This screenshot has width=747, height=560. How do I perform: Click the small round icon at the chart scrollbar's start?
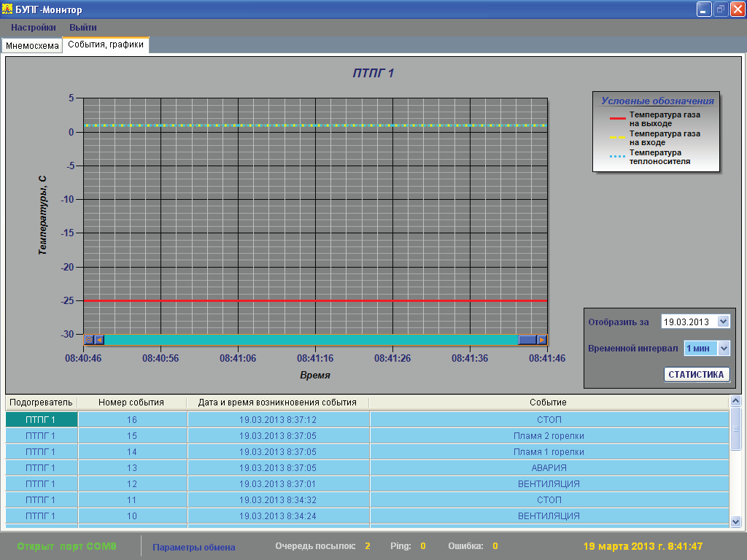pyautogui.click(x=89, y=340)
